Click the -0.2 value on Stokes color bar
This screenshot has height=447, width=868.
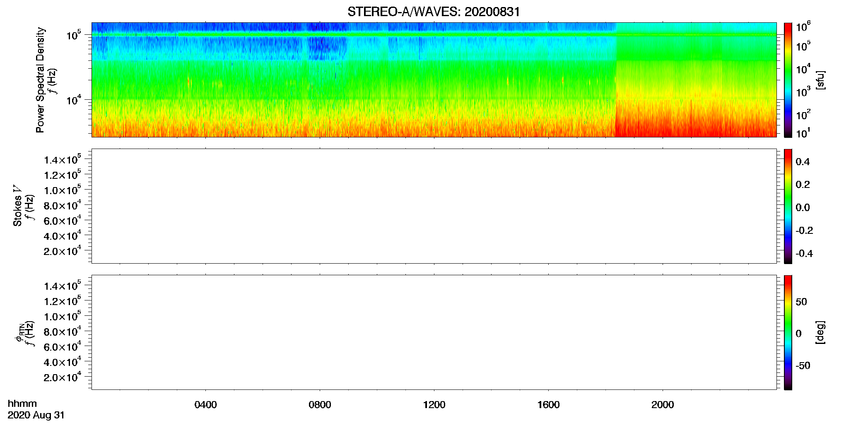click(804, 231)
